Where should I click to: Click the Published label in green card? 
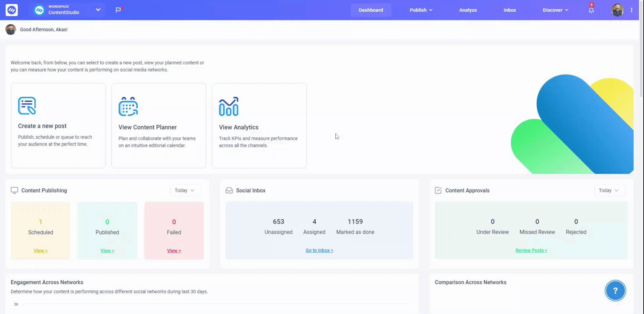107,232
